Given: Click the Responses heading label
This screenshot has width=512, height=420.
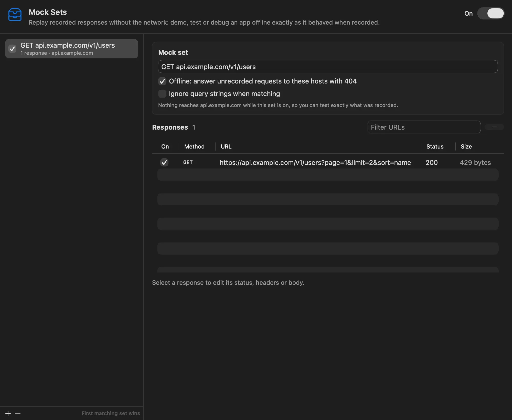Looking at the screenshot, I should pos(170,127).
